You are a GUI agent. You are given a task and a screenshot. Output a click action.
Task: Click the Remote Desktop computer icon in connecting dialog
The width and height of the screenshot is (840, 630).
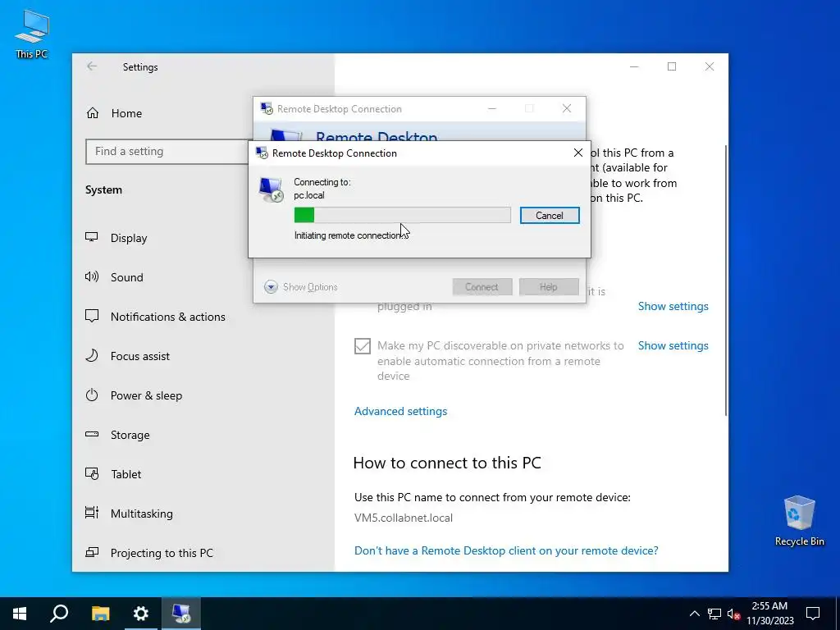pyautogui.click(x=271, y=189)
